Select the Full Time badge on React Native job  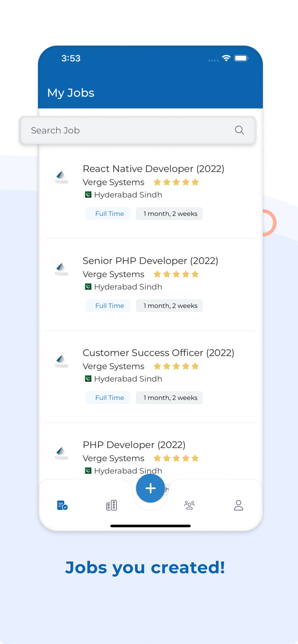108,213
